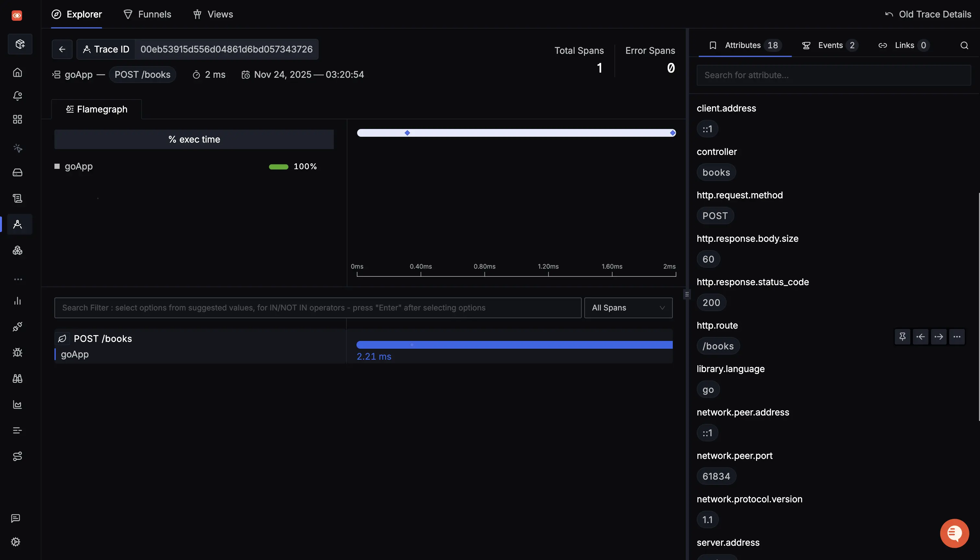Open the All Spans dropdown
Screen dimensions: 980x560
click(628, 308)
